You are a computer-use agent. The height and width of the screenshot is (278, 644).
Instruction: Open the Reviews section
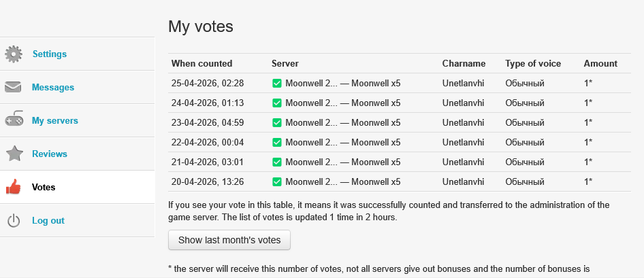(50, 154)
